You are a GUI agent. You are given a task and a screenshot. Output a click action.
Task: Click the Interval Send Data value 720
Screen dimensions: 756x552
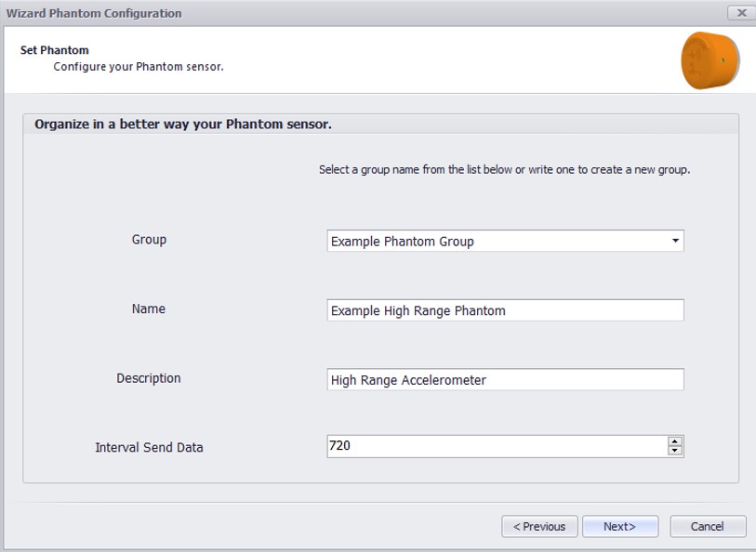tap(340, 445)
